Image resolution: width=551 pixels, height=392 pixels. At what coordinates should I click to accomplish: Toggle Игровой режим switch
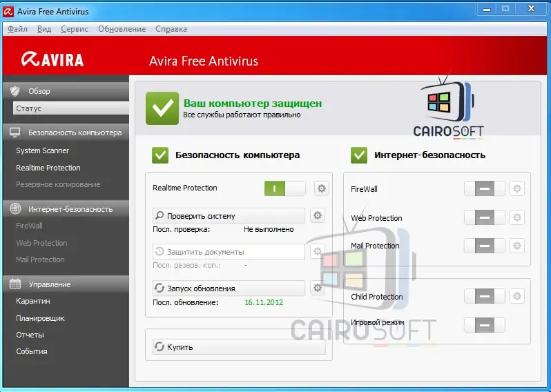484,325
